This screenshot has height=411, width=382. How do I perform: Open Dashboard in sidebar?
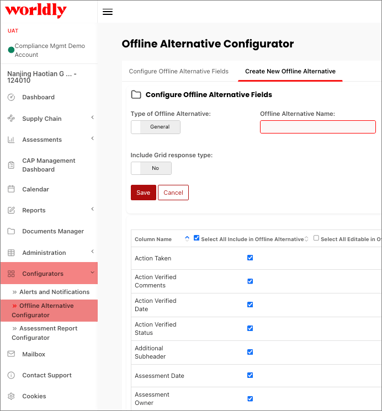(x=38, y=97)
